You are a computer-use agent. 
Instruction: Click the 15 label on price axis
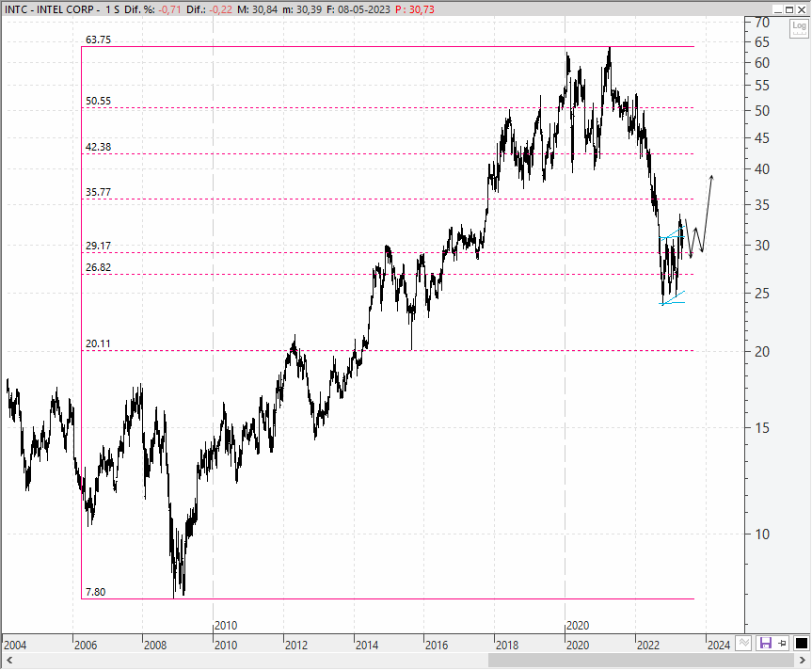[762, 427]
